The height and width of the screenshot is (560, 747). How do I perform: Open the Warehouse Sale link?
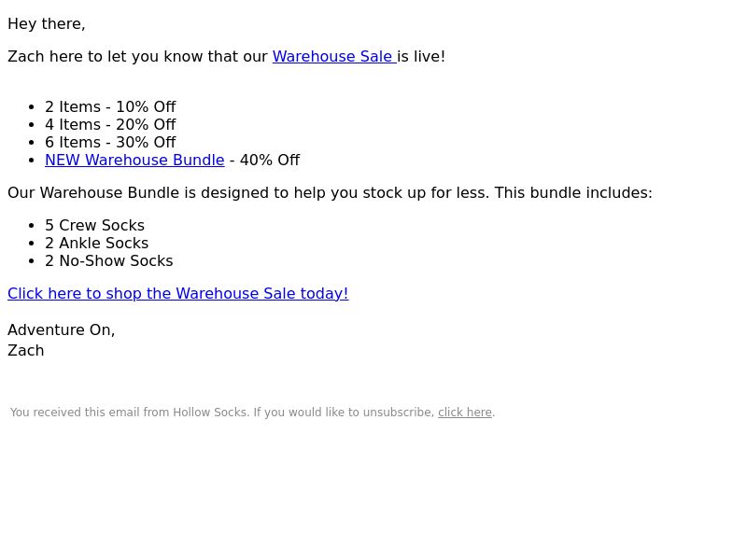coord(334,56)
